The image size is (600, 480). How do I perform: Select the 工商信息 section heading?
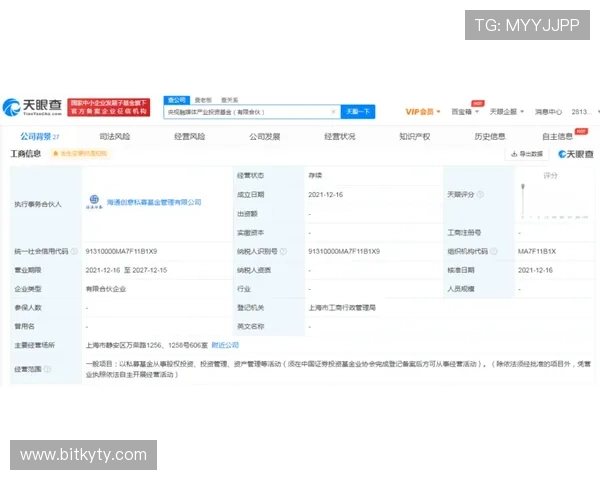(x=26, y=154)
